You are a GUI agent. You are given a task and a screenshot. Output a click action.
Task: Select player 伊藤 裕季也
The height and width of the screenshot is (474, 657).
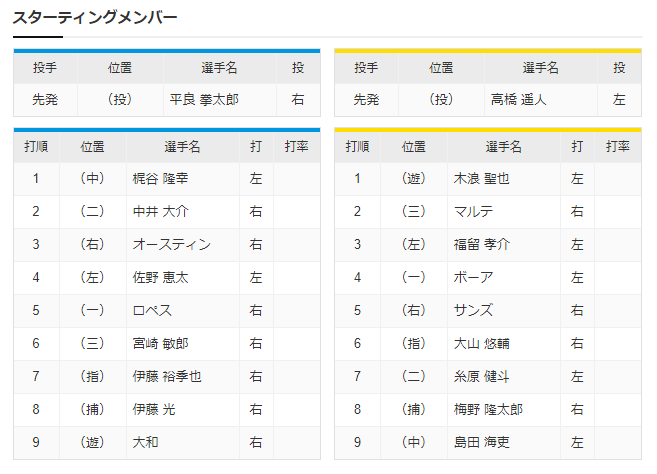(167, 376)
